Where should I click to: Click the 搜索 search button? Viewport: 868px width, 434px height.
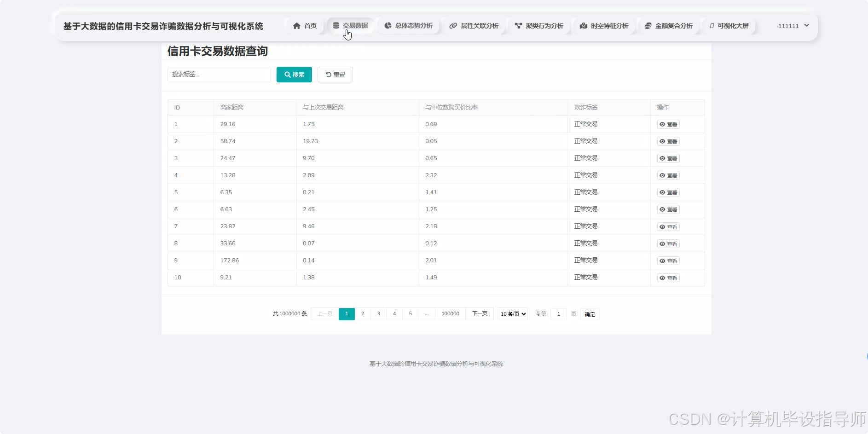(294, 75)
